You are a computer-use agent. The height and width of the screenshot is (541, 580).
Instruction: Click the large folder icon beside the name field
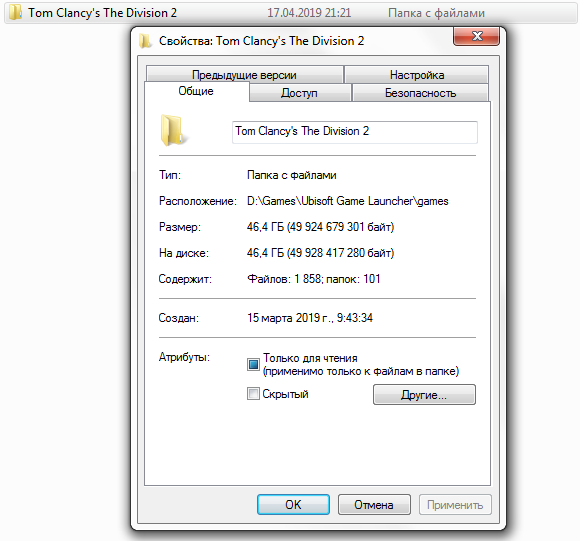pos(173,130)
